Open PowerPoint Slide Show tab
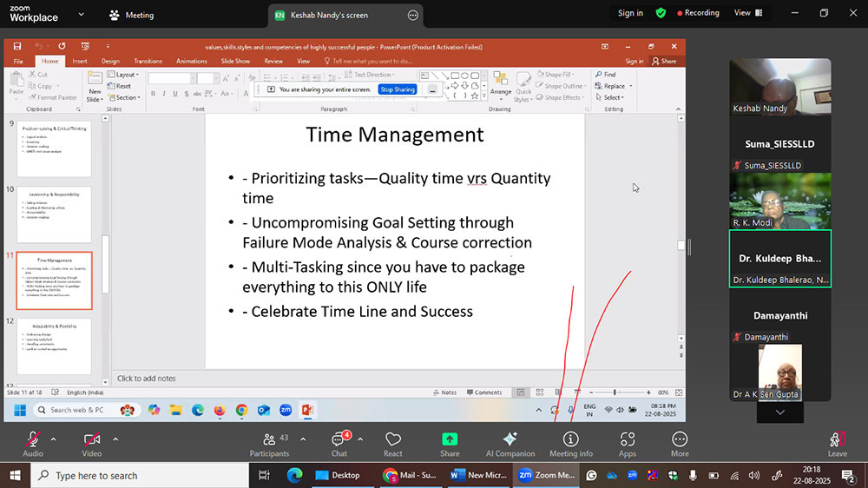Viewport: 868px width, 488px height. 235,62
